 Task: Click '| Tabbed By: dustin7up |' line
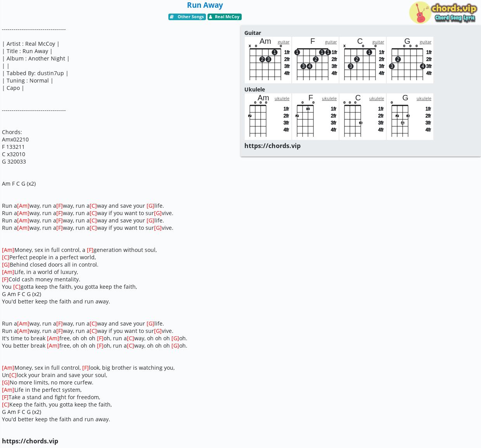[35, 73]
